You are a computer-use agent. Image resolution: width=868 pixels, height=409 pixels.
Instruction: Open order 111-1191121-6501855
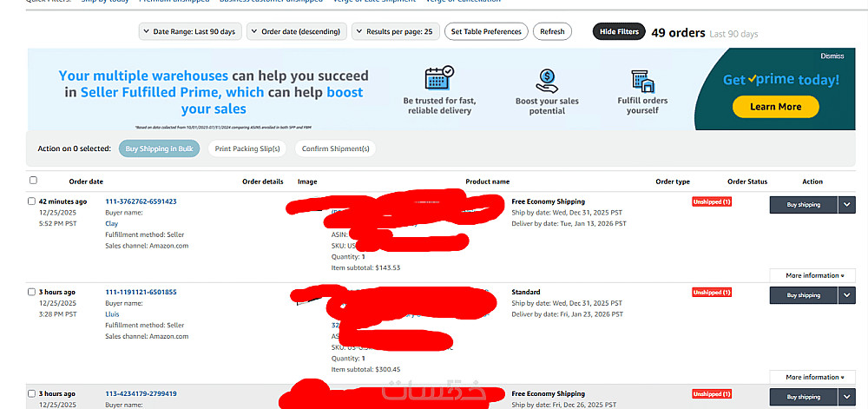coord(141,293)
